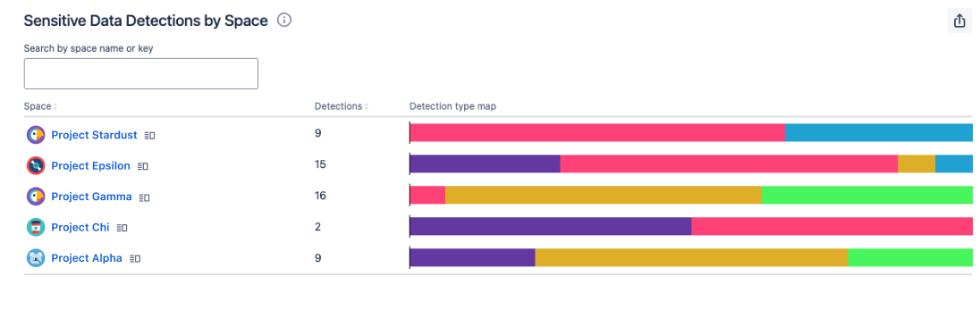Focus the search by space name field
This screenshot has height=327, width=980.
click(140, 73)
